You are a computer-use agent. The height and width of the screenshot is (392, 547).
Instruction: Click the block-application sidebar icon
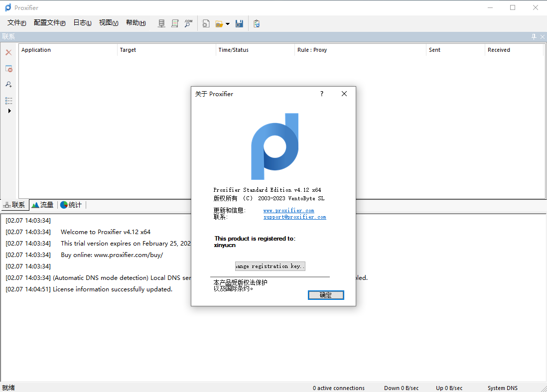(9, 69)
